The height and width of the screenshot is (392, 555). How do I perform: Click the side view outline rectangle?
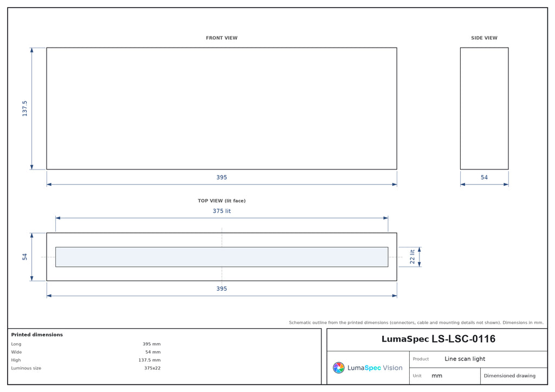(x=484, y=108)
